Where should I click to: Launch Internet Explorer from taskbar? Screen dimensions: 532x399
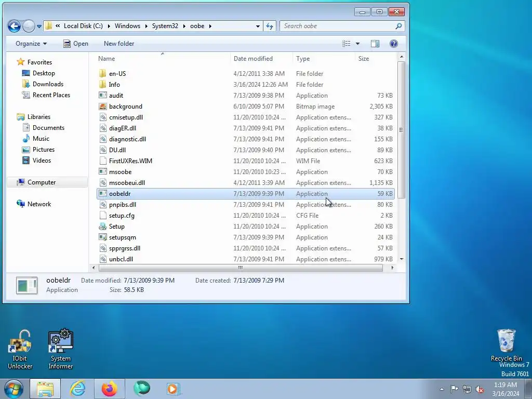(78, 389)
